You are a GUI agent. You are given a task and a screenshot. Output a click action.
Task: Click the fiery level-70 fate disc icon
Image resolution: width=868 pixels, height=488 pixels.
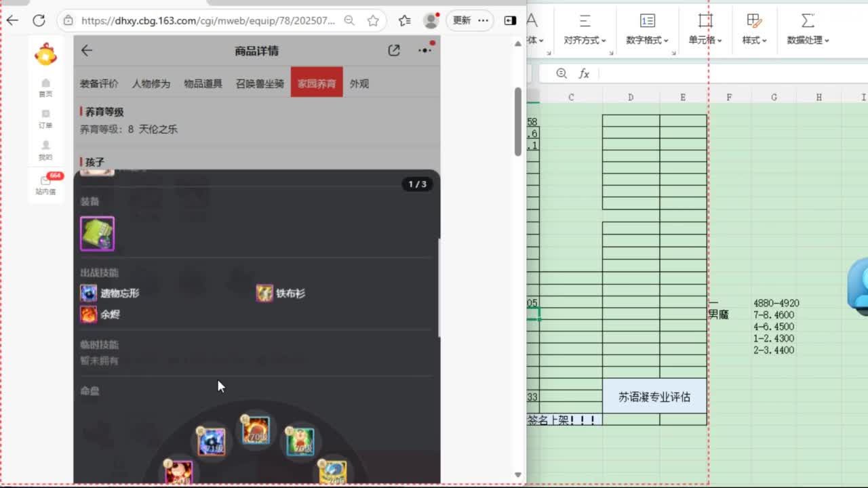pos(256,430)
